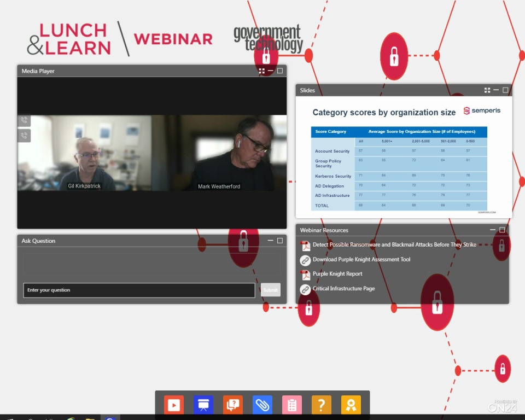Click the 501-2,000 column header
The height and width of the screenshot is (420, 525).
[x=448, y=141]
